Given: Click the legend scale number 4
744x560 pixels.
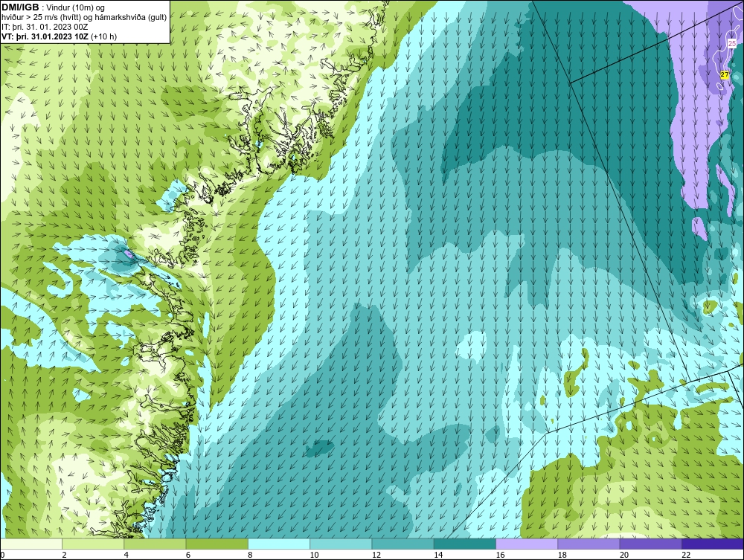Looking at the screenshot, I should point(126,556).
